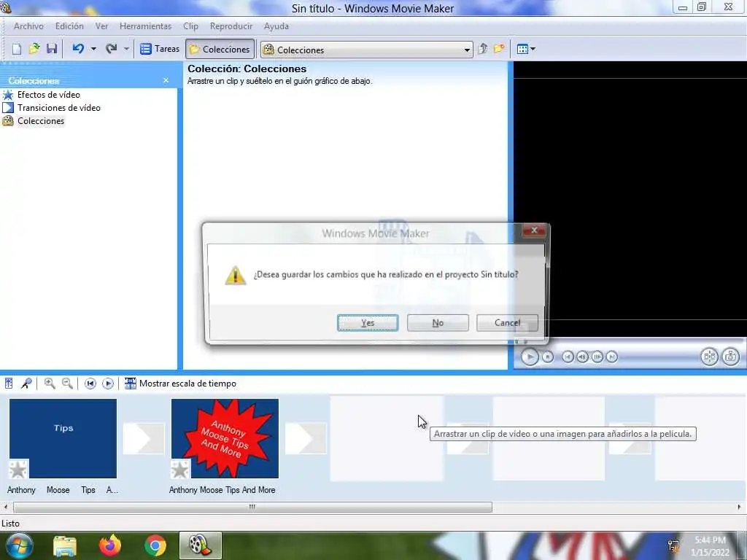Click the storyboard scroll left arrow
The height and width of the screenshot is (560, 747).
pyautogui.click(x=5, y=507)
